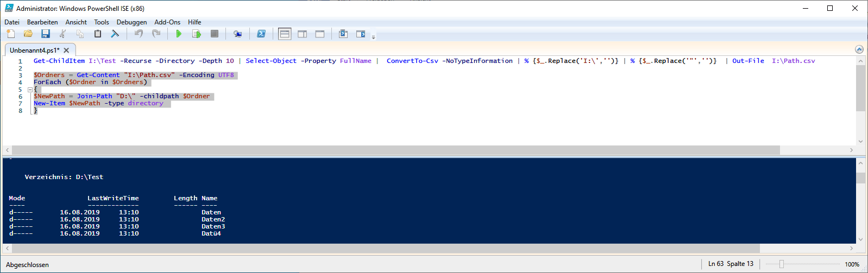This screenshot has width=868, height=273.
Task: Expand the toolbar overflow options arrow
Action: point(373,37)
